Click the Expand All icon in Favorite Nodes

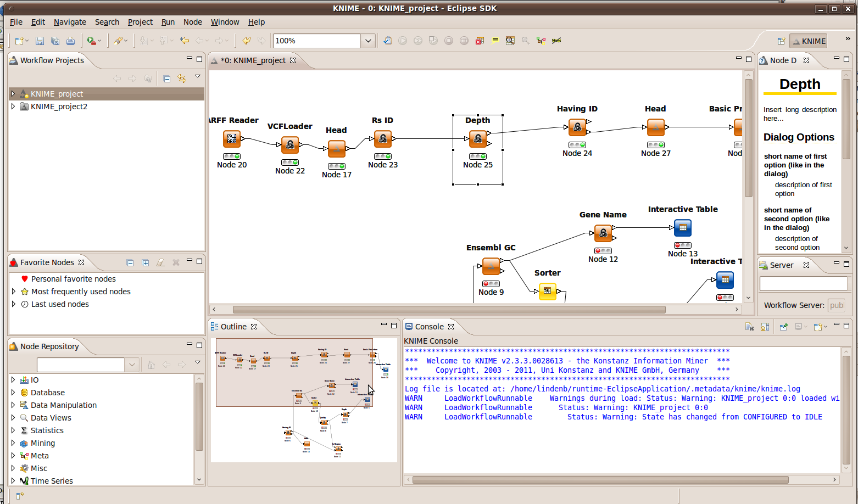click(146, 263)
